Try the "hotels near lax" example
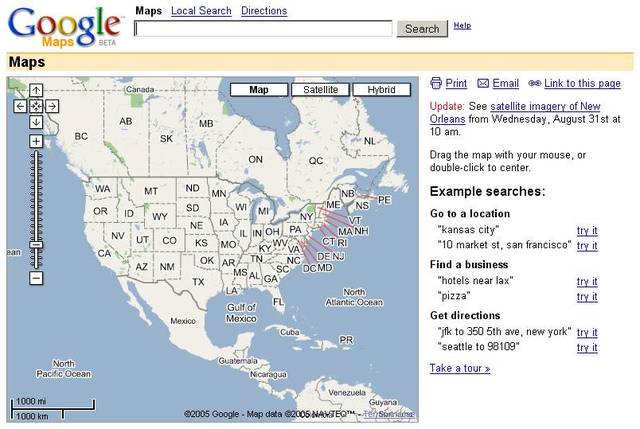This screenshot has width=640, height=429. [587, 282]
